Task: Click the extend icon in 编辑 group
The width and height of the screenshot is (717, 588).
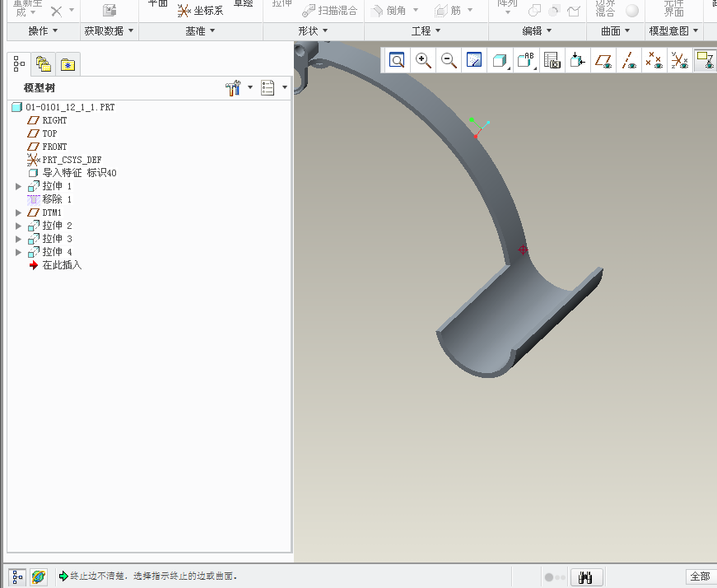Action: 574,11
